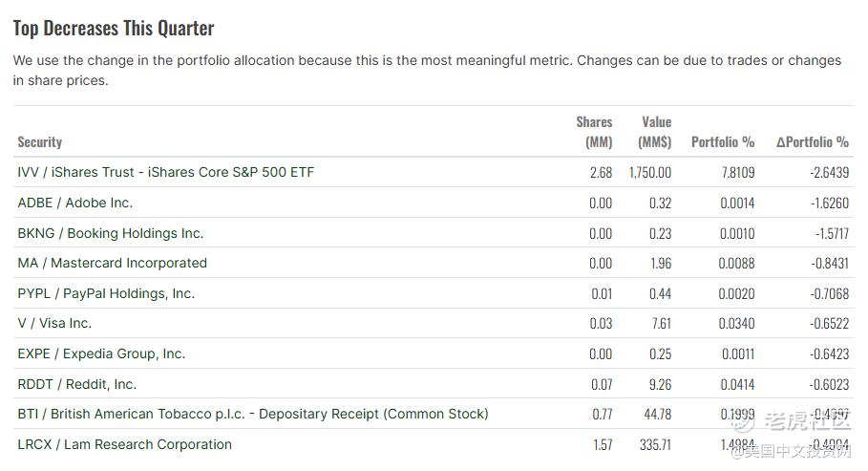Sort by ΔPortfolio % column header
The image size is (868, 471).
pyautogui.click(x=813, y=142)
